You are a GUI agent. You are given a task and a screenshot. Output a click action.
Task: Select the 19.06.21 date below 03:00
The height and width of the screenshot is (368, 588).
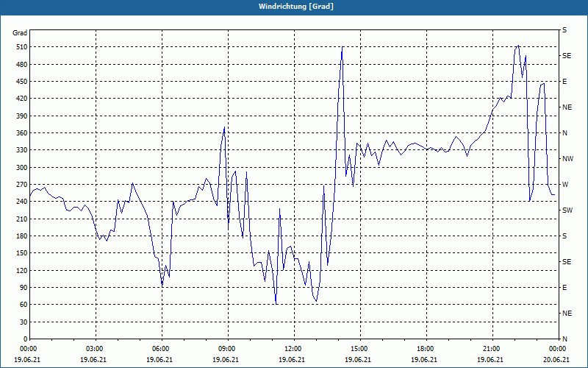tap(93, 360)
